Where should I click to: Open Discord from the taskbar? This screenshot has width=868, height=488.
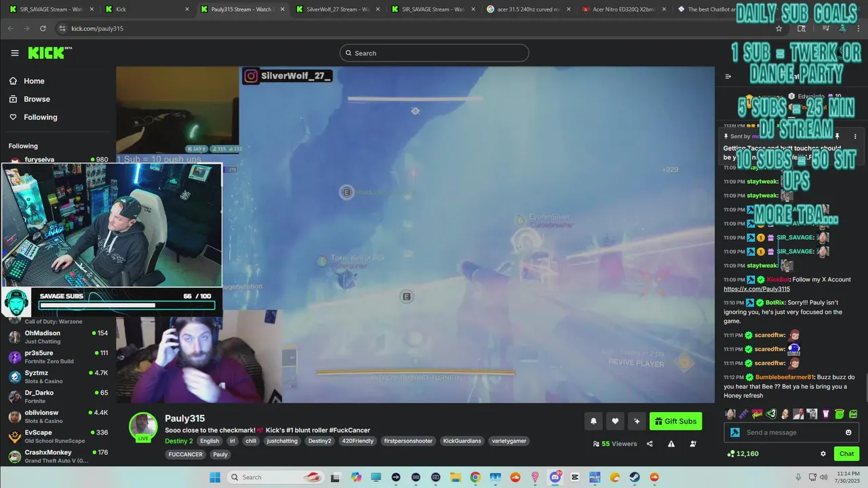(555, 477)
